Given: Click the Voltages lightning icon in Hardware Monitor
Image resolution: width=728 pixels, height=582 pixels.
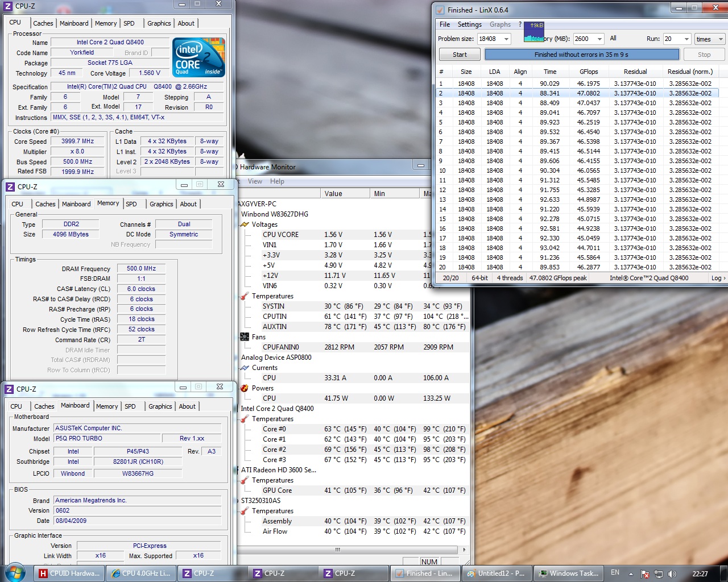Looking at the screenshot, I should tap(245, 225).
